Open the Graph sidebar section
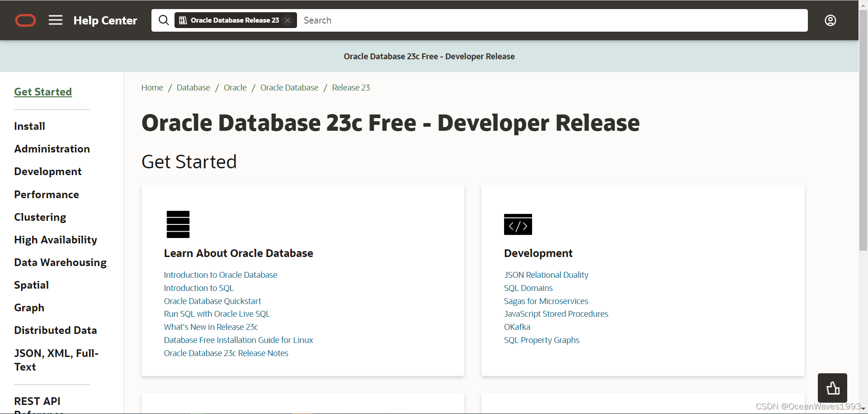868x414 pixels. pos(29,308)
